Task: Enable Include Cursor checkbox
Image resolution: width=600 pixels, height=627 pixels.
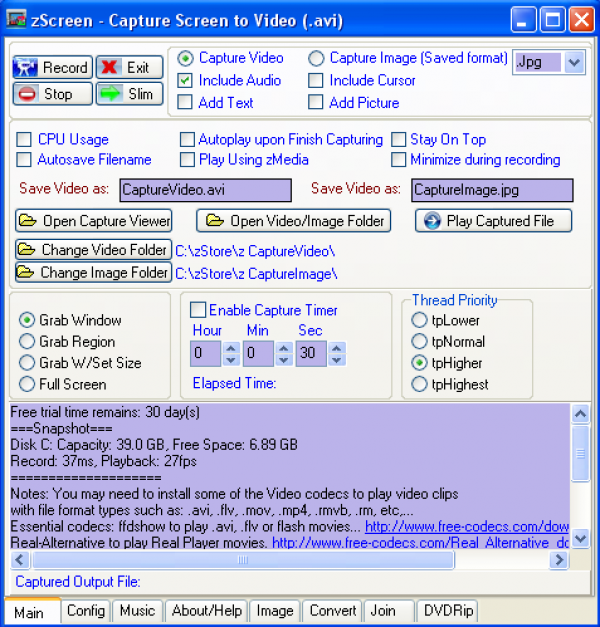Action: click(x=316, y=80)
